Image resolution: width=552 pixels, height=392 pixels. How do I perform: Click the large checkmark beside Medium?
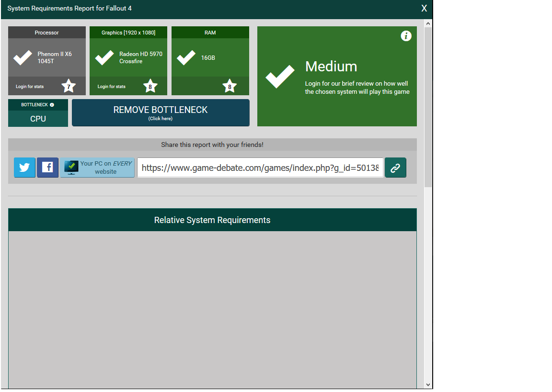280,76
